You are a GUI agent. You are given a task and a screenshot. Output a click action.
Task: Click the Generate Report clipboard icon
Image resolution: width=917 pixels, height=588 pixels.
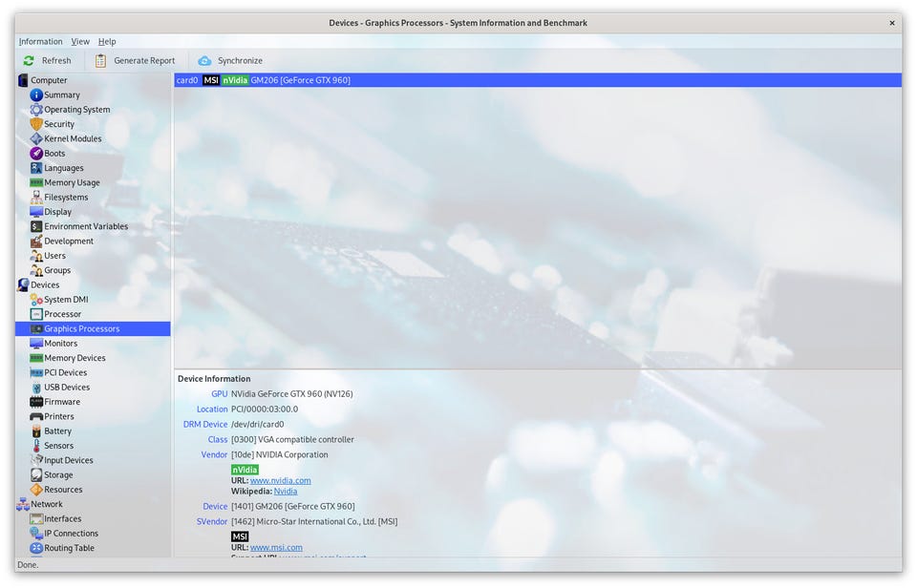(100, 61)
